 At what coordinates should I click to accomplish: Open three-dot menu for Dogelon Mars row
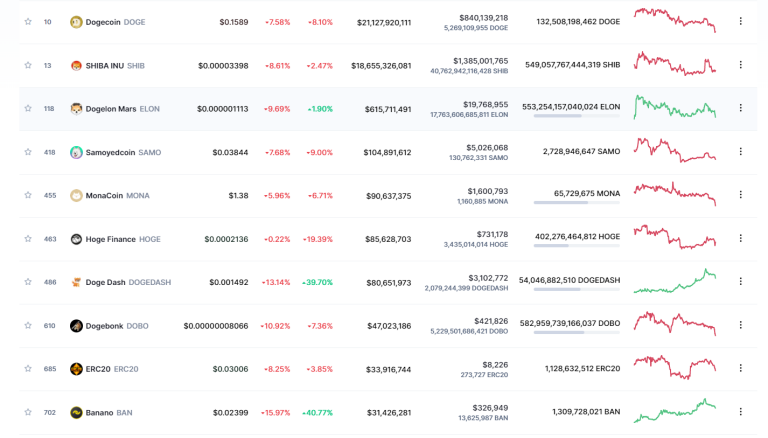click(x=741, y=108)
